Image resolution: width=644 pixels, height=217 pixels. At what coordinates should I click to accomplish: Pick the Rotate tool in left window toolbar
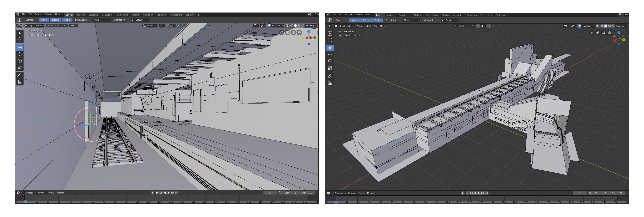point(20,61)
